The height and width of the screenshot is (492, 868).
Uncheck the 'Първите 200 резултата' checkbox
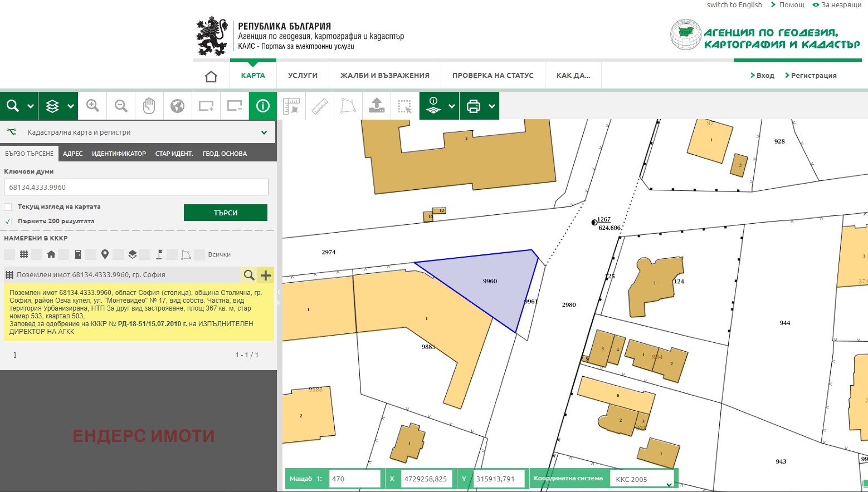8,222
